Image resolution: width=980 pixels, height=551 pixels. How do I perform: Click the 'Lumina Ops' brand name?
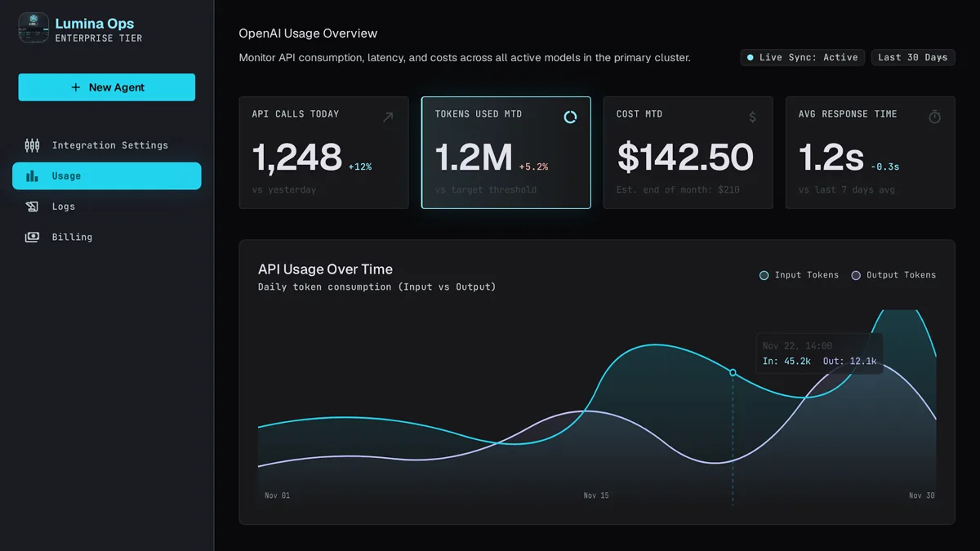95,24
